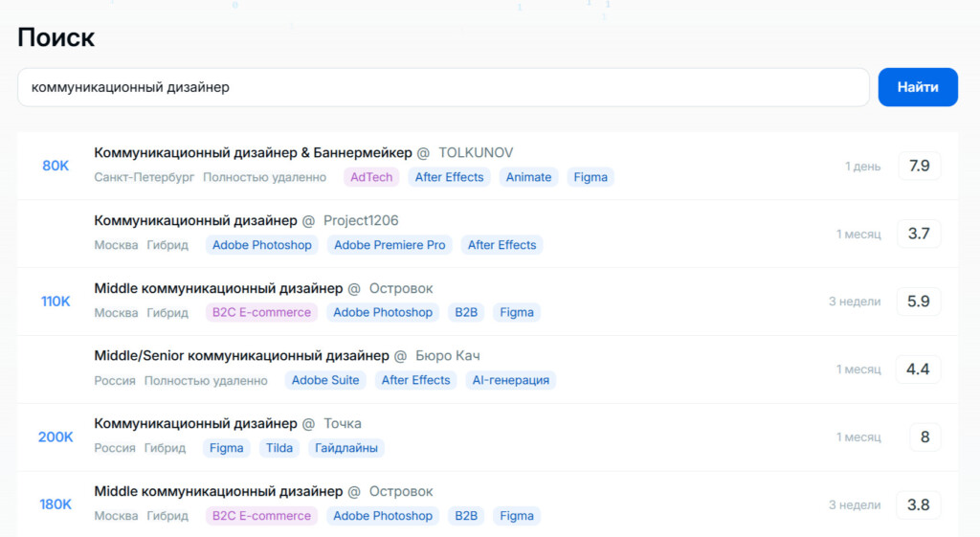Focus the search field containing "коммуникационный дизайнер"
The image size is (980, 537).
coord(443,87)
